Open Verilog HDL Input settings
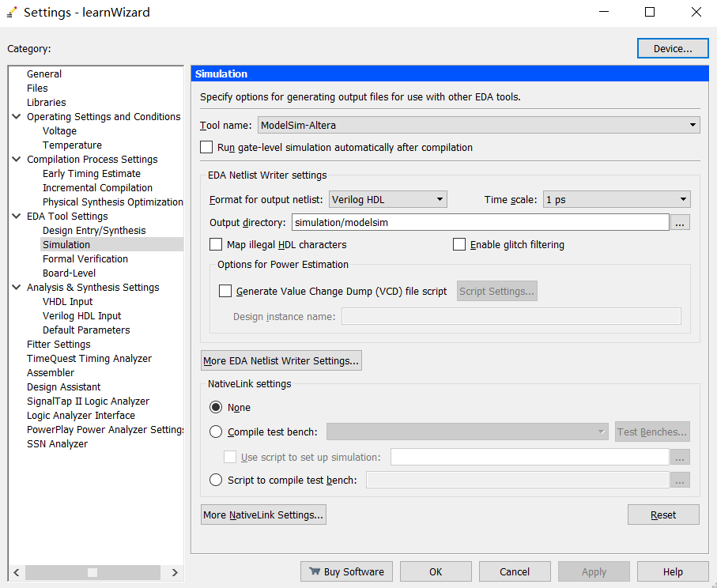 (81, 315)
